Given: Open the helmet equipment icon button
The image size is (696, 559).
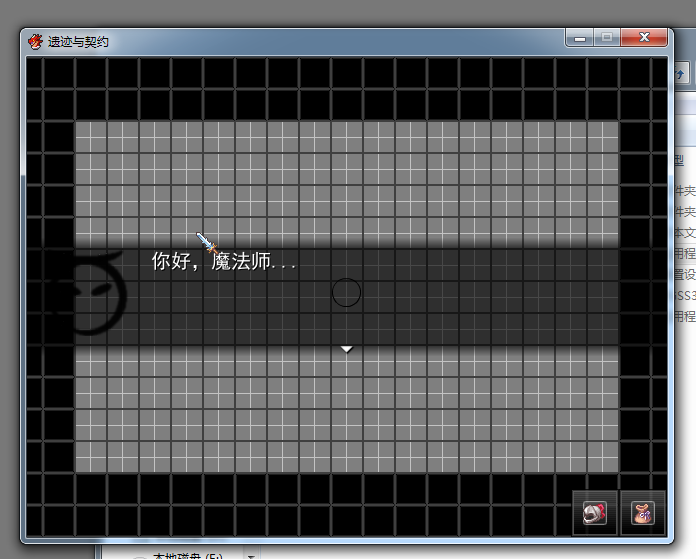Looking at the screenshot, I should tap(594, 513).
